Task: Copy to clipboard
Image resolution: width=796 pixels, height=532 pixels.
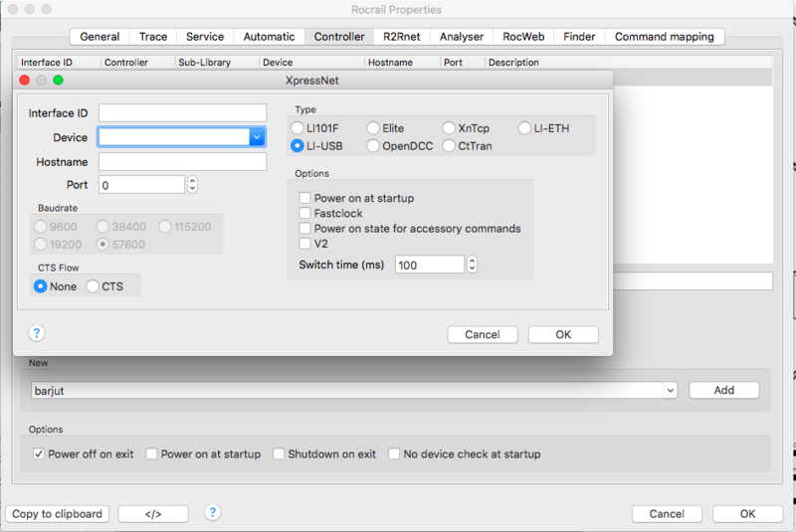Action: 58,514
